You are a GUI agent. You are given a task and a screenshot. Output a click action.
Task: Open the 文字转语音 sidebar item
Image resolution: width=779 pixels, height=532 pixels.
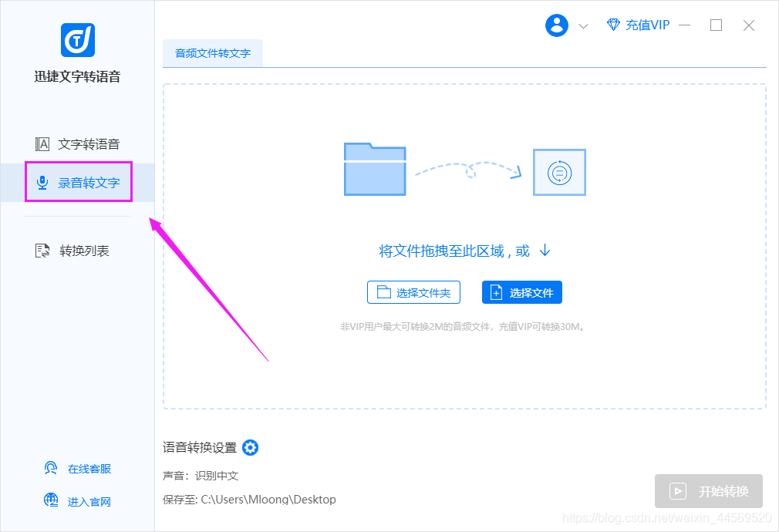[x=77, y=144]
